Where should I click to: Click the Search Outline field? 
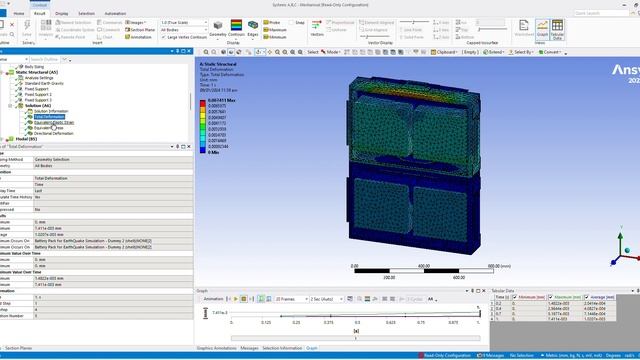tap(44, 60)
